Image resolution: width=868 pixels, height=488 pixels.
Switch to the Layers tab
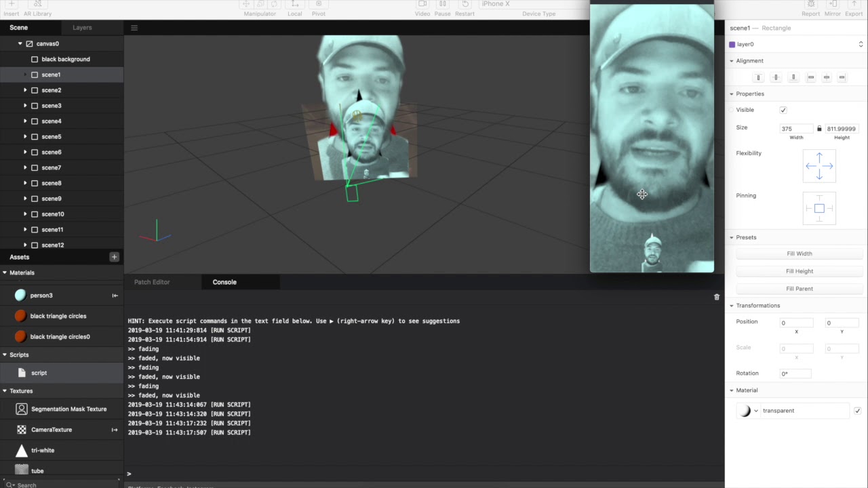pos(82,28)
